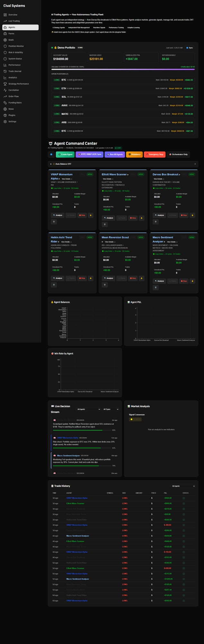Screen dimensions: 204x644
Task: Toggle the checkbox beside Create Agent
Action: [51, 155]
